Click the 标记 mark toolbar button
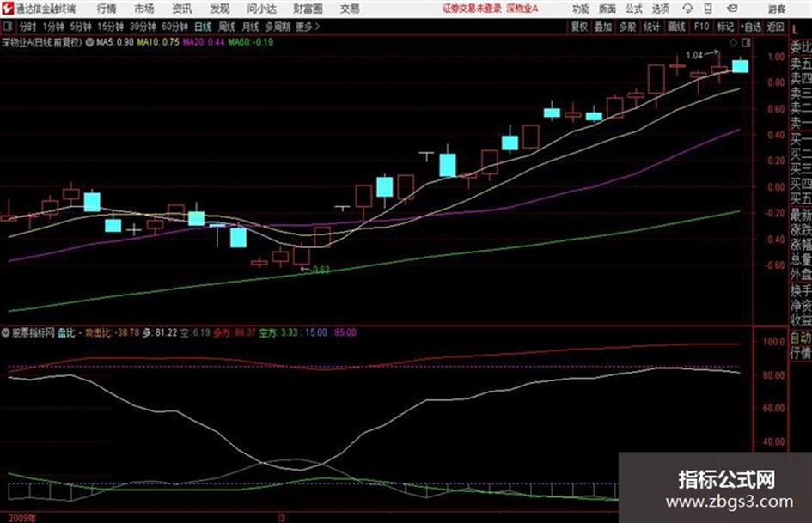 pos(725,27)
